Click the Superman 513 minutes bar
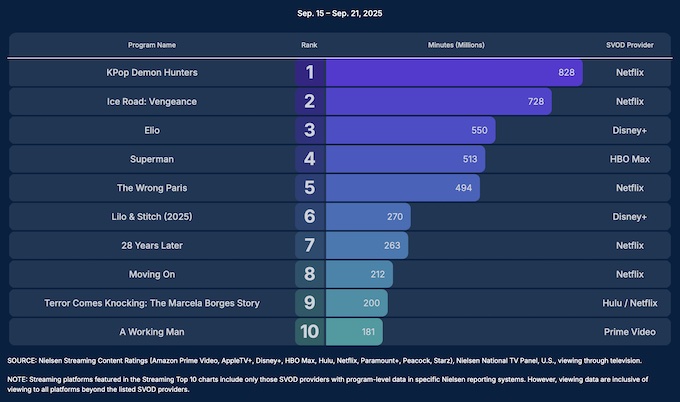The height and width of the screenshot is (402, 680). pos(405,159)
